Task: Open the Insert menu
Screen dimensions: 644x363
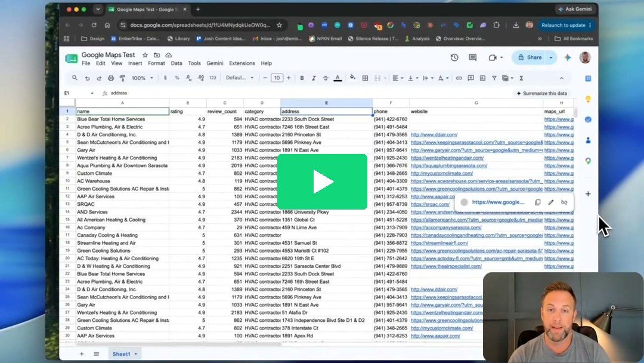Action: pyautogui.click(x=135, y=63)
